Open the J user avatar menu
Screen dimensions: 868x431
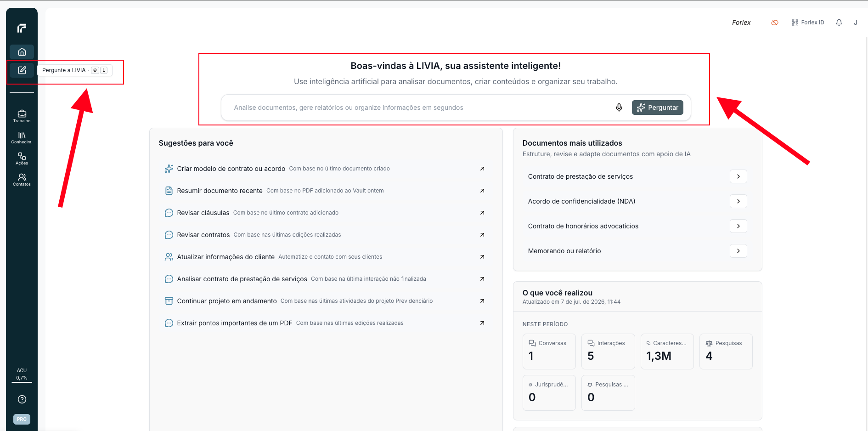pos(856,23)
